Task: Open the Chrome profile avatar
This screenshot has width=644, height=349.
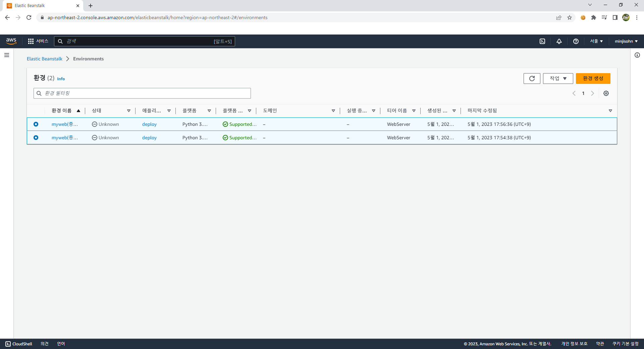Action: click(626, 17)
